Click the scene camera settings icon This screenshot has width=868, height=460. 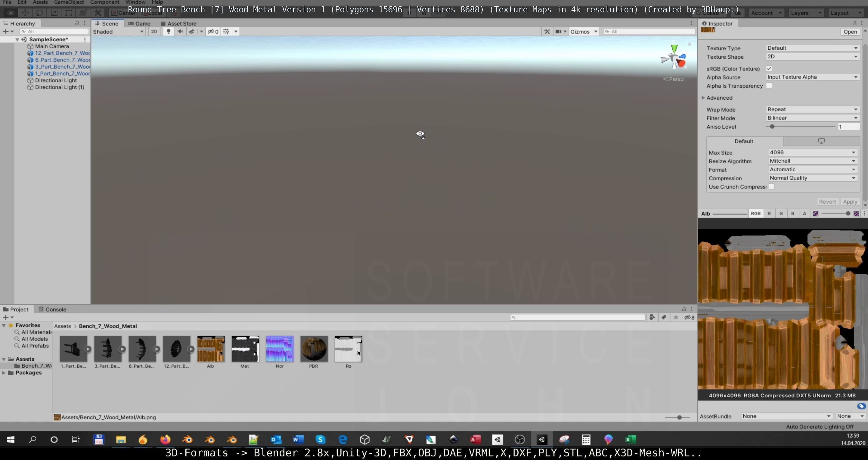pyautogui.click(x=558, y=31)
